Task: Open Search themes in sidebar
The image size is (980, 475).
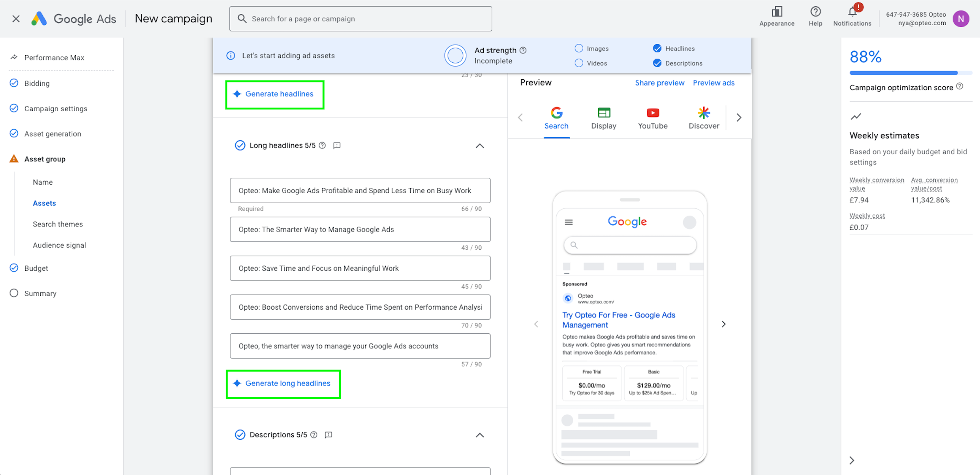Action: point(58,224)
